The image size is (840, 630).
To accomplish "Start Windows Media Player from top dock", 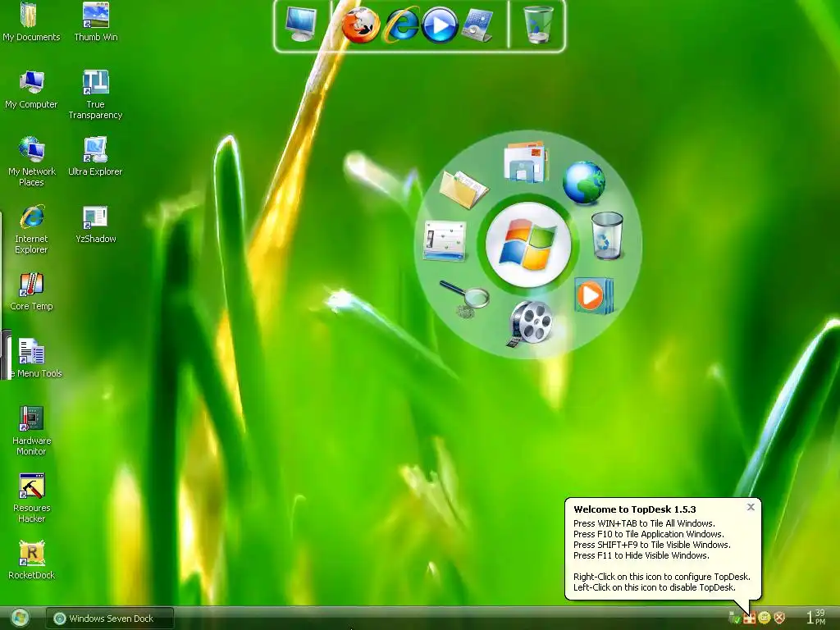I will [440, 25].
